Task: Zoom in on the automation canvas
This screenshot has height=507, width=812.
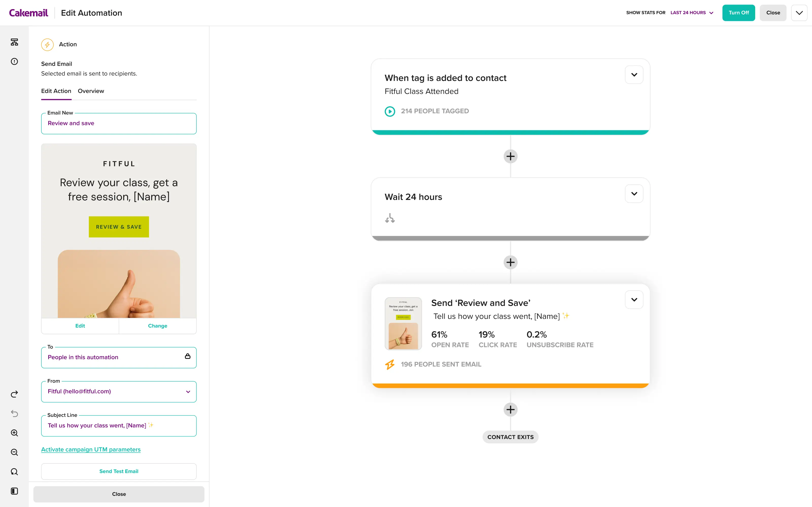Action: pyautogui.click(x=14, y=433)
